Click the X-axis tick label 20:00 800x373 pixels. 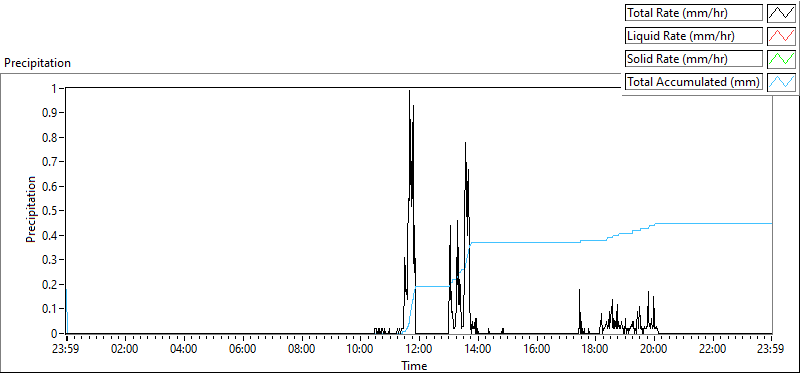click(654, 350)
